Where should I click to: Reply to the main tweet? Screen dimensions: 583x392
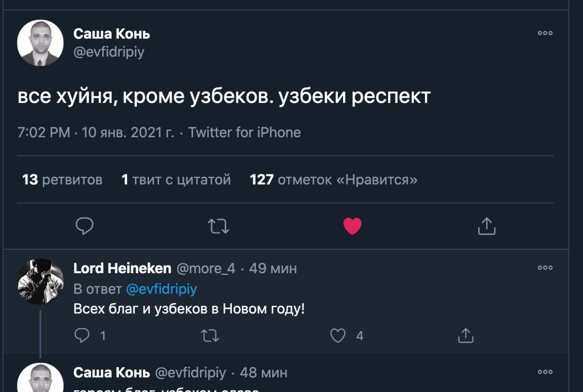84,226
